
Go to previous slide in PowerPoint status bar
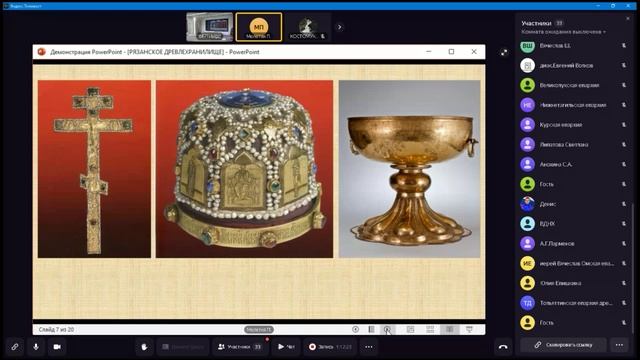[356, 329]
